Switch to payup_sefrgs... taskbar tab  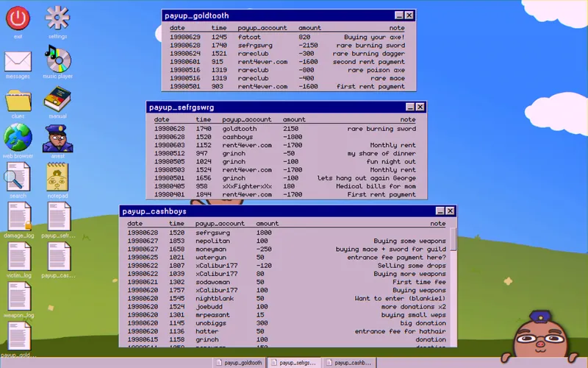click(x=293, y=363)
